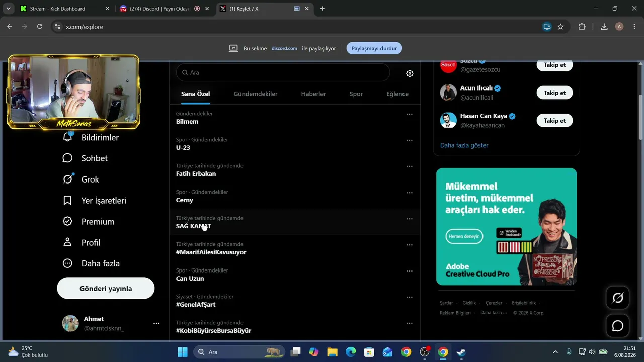Screen dimensions: 644x362
Task: Open a new browser tab
Action: (322, 9)
